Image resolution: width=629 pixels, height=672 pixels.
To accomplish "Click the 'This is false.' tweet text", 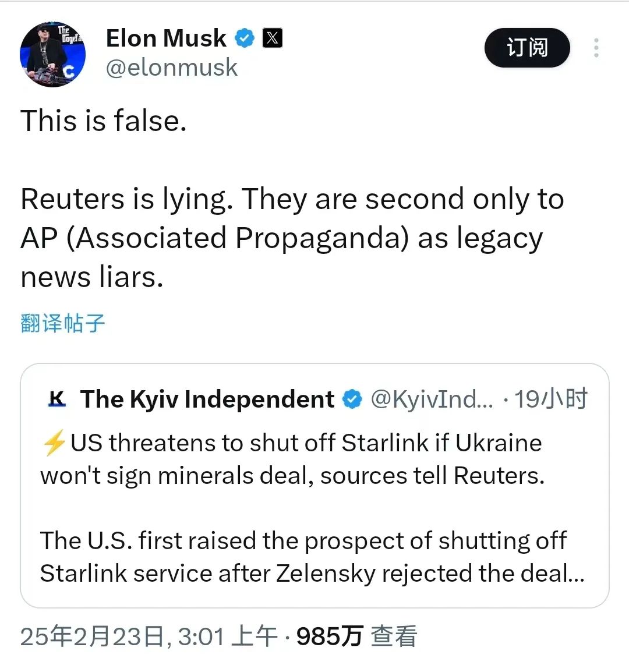I will (x=103, y=121).
